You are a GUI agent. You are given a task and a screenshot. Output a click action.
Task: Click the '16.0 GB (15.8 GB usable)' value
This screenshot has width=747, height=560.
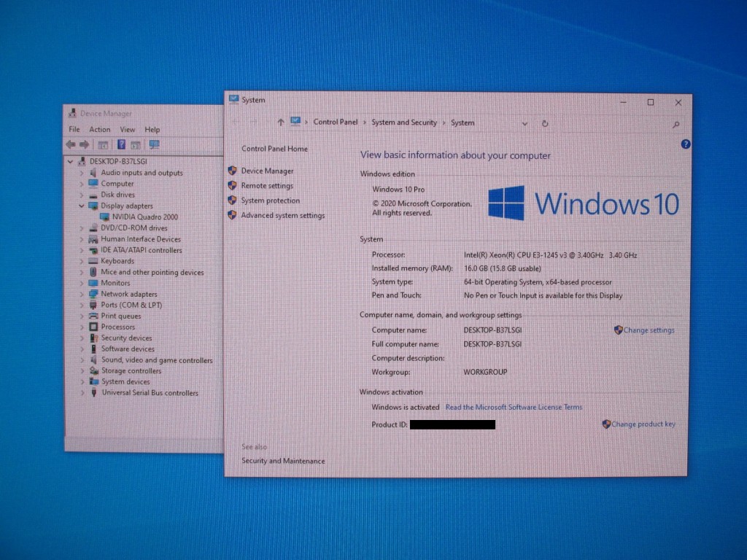point(502,268)
